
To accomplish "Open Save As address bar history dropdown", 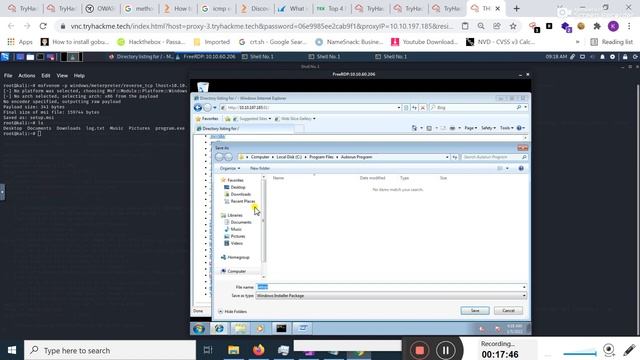I will 447,157.
